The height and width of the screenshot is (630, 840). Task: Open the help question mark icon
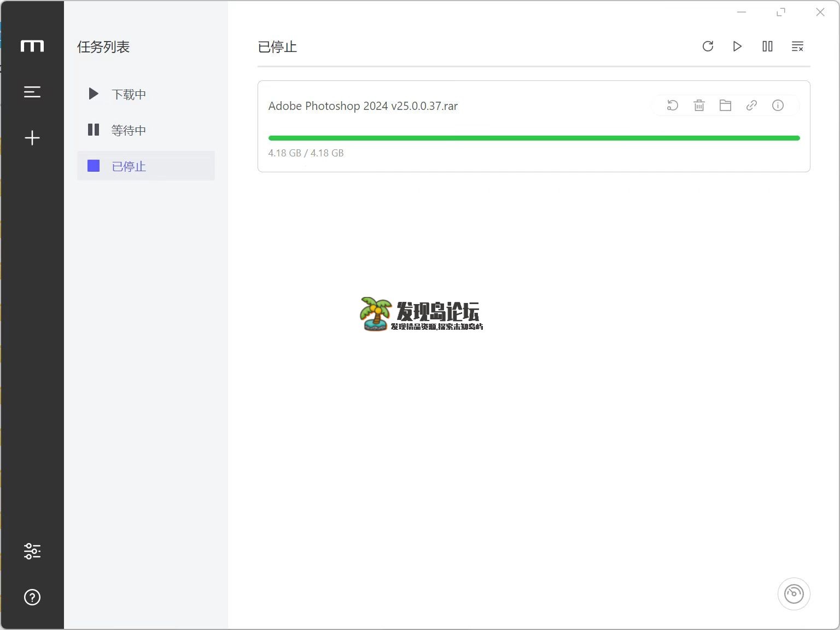click(32, 597)
